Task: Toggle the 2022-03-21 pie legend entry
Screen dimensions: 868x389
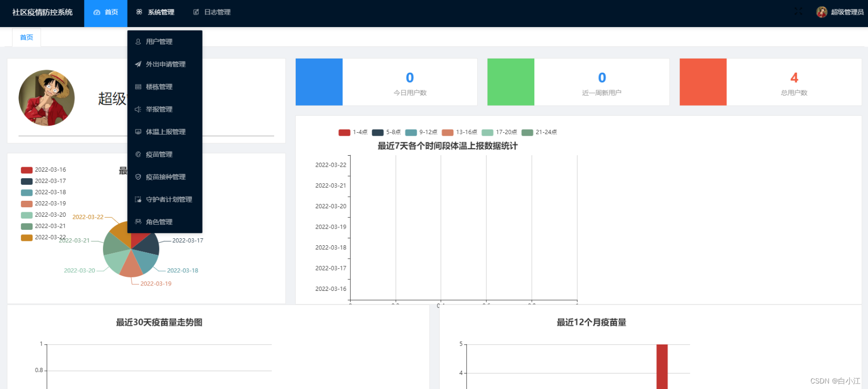Action: (x=44, y=226)
